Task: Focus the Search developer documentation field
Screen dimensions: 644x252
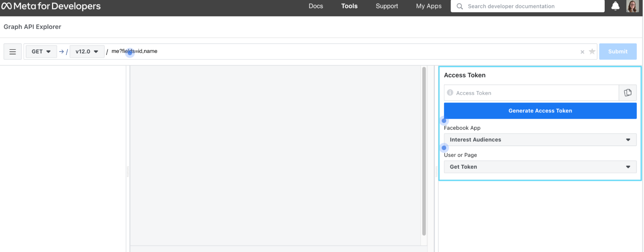Action: pos(527,6)
